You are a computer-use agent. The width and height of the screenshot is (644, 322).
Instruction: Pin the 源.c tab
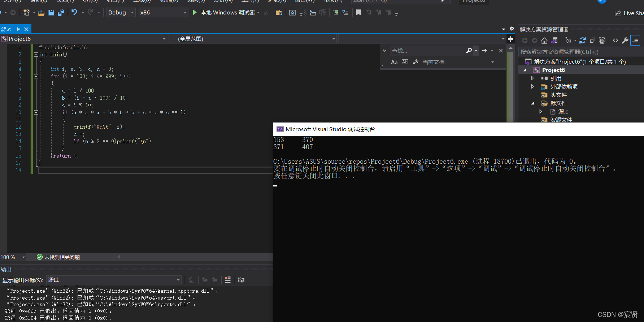18,29
